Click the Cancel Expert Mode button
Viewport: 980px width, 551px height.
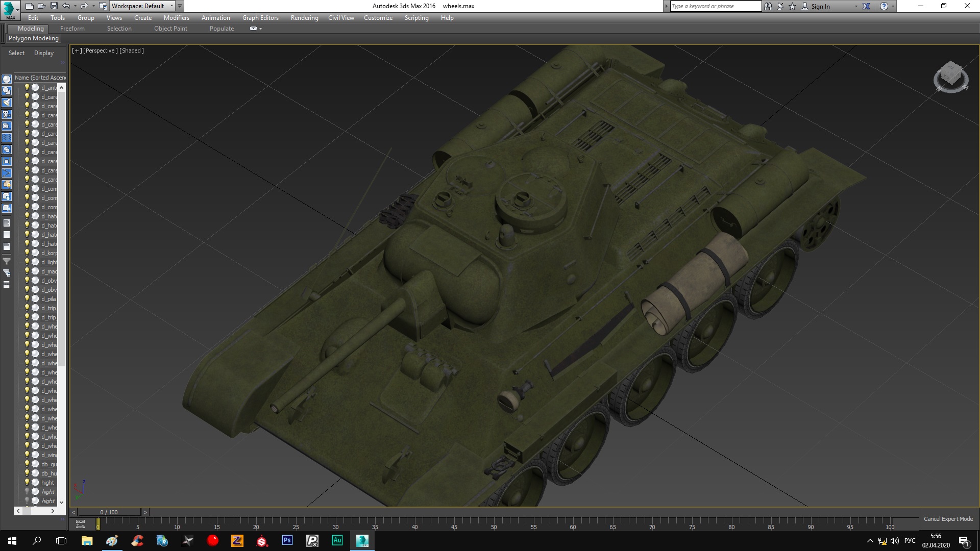click(x=948, y=519)
